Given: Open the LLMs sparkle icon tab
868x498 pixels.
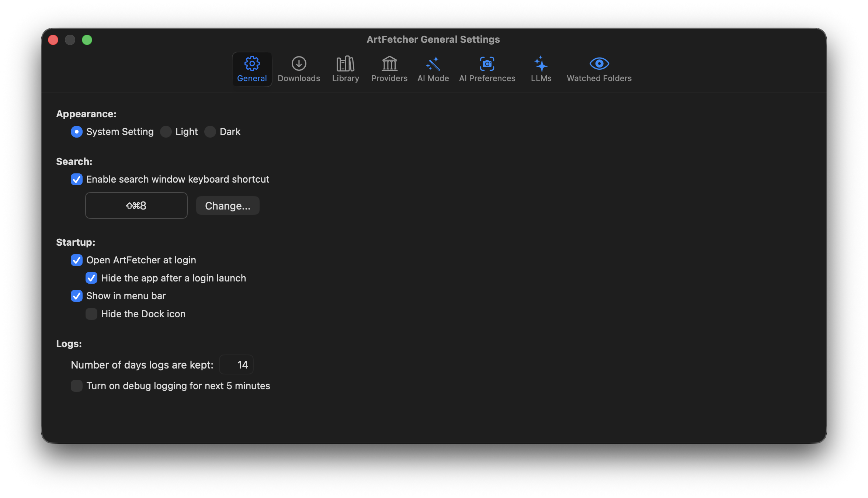Looking at the screenshot, I should coord(541,69).
